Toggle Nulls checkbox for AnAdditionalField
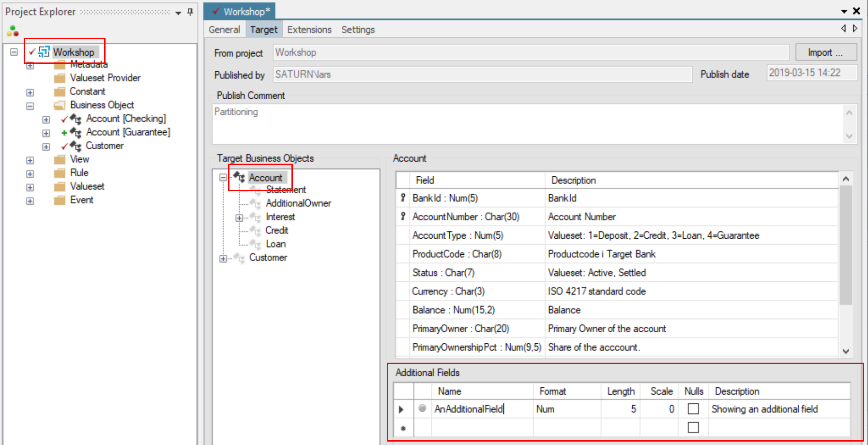The image size is (868, 445). pyautogui.click(x=693, y=409)
